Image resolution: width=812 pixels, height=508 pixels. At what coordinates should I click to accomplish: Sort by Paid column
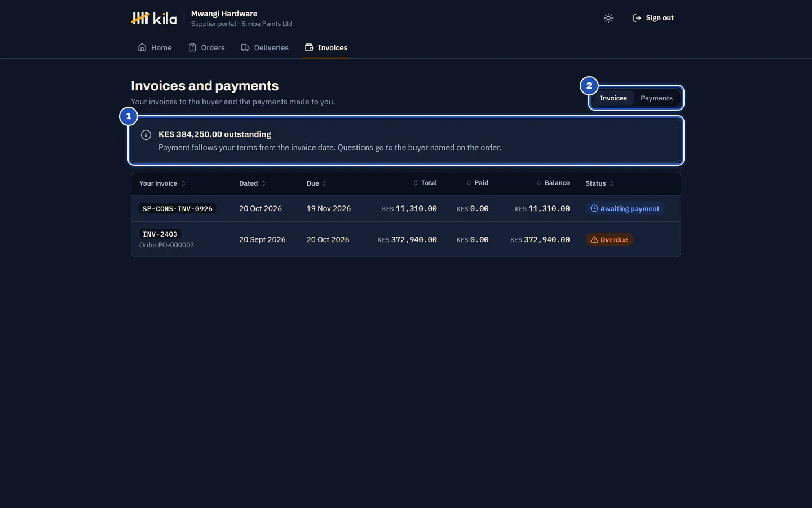click(477, 183)
